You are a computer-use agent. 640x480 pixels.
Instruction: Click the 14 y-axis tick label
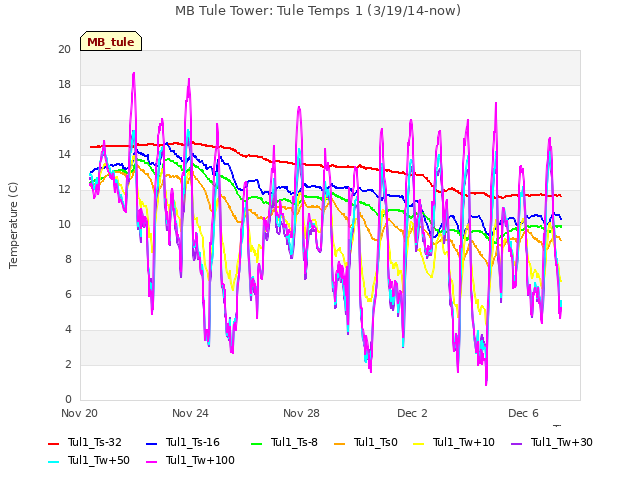(64, 155)
